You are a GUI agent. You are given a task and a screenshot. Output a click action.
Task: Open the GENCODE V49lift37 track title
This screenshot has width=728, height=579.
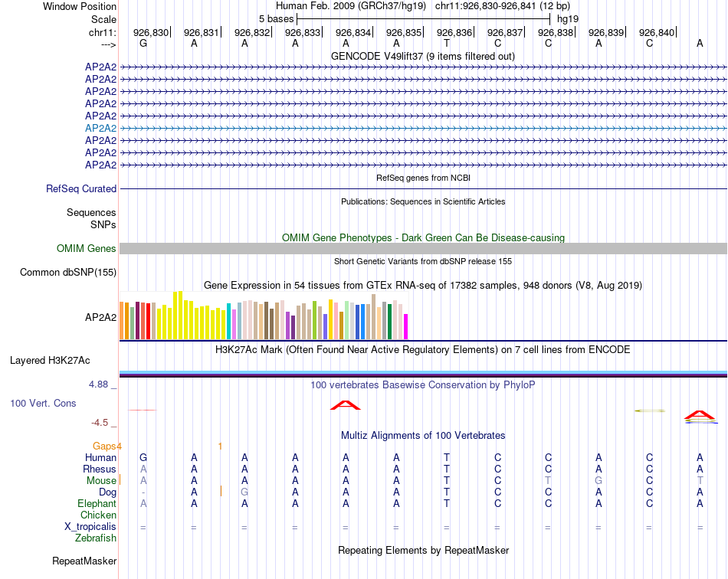[423, 57]
